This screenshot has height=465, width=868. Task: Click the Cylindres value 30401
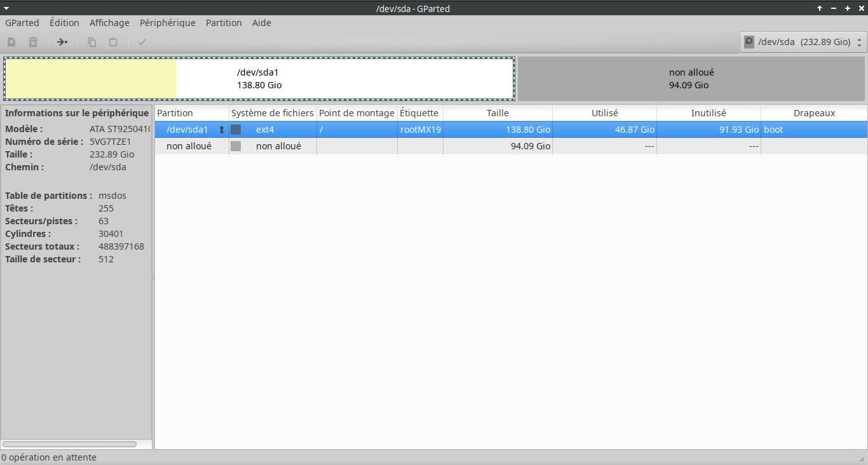coord(112,234)
